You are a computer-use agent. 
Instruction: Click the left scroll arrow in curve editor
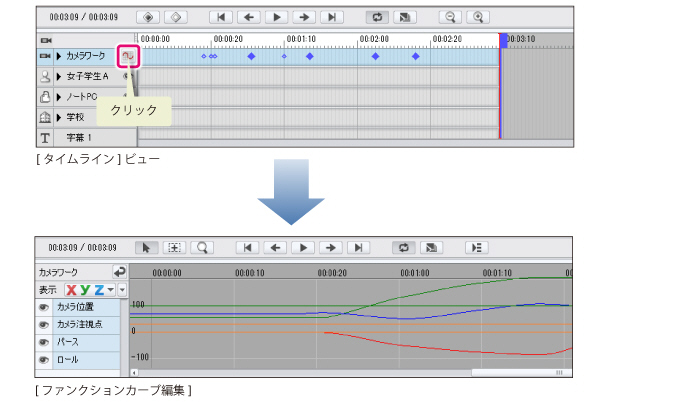(x=134, y=373)
